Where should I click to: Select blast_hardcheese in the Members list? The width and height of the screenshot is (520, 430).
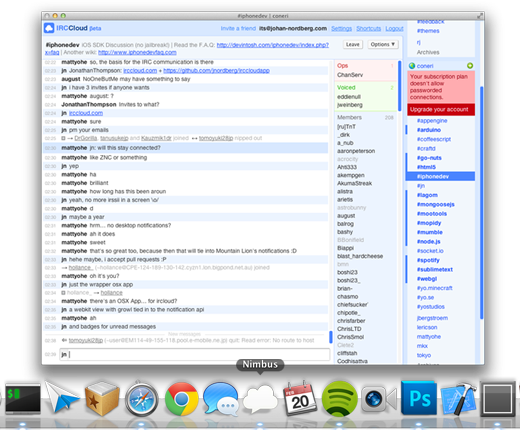coord(360,256)
